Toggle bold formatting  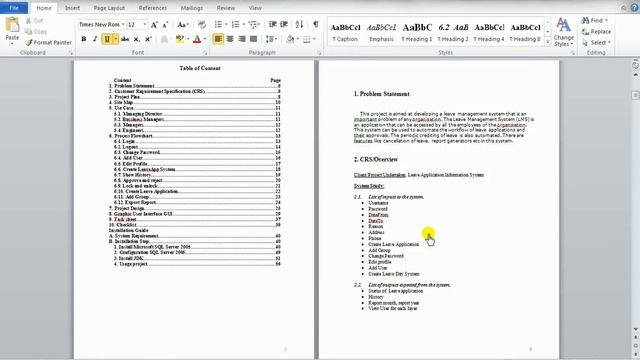point(84,39)
